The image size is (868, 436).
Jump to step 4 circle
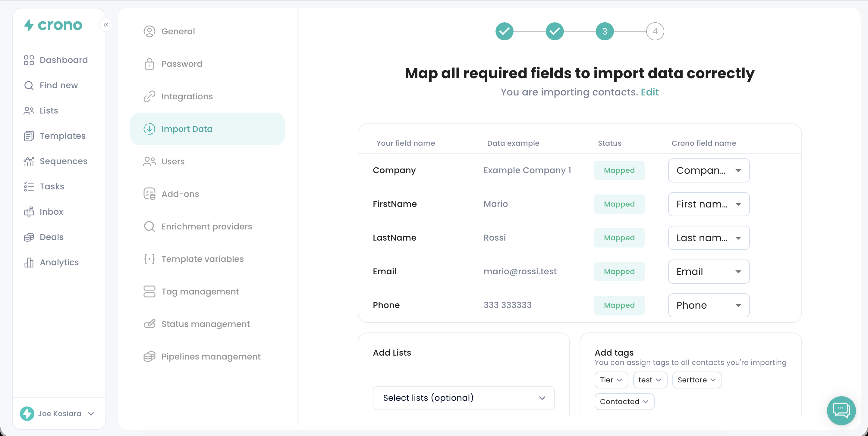click(655, 31)
